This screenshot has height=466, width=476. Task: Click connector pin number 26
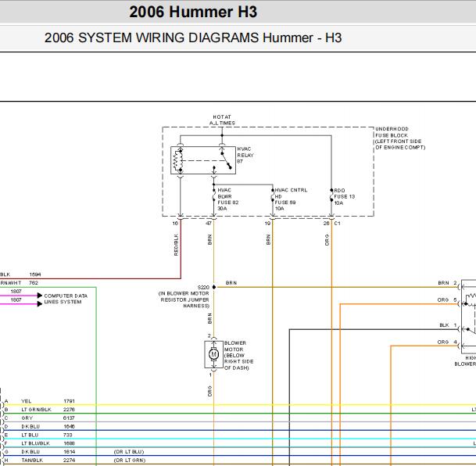point(326,223)
